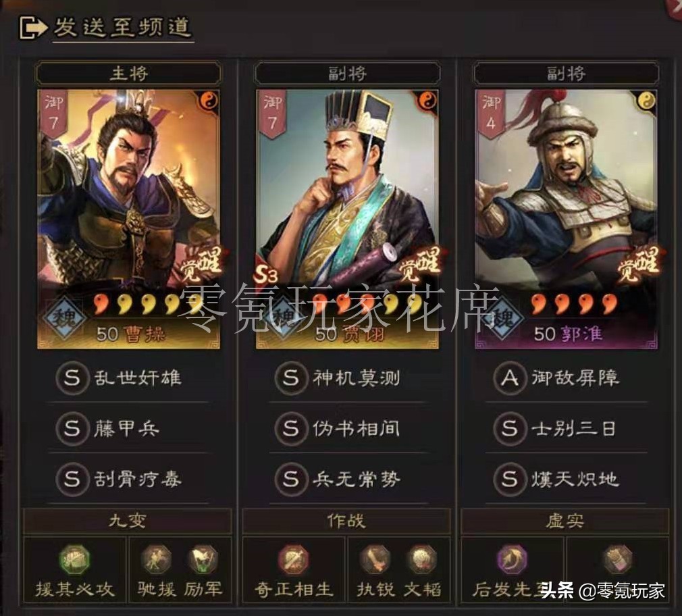Open the 虚实 art-of-war header
Image resolution: width=682 pixels, height=616 pixels.
coord(565,521)
